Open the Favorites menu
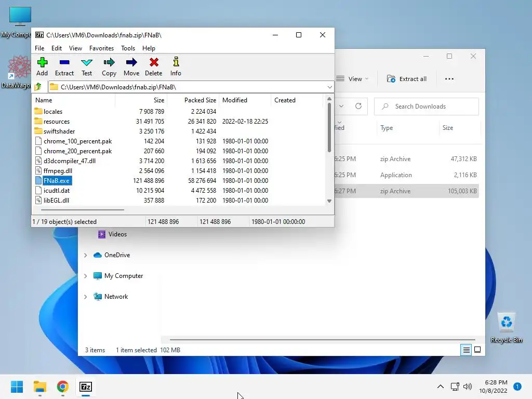Screen dimensions: 532x399 coord(101,48)
